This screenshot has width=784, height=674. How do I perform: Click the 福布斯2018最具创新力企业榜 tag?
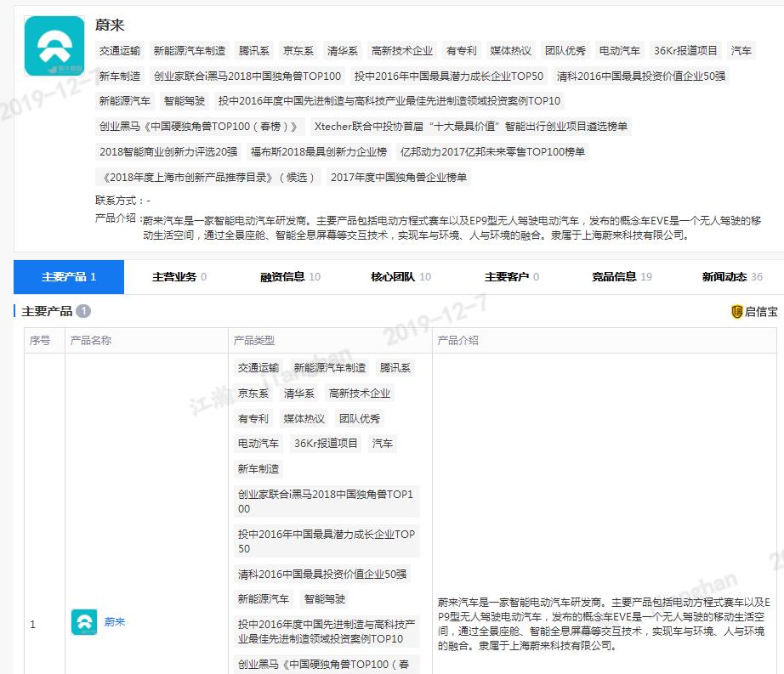pos(319,151)
